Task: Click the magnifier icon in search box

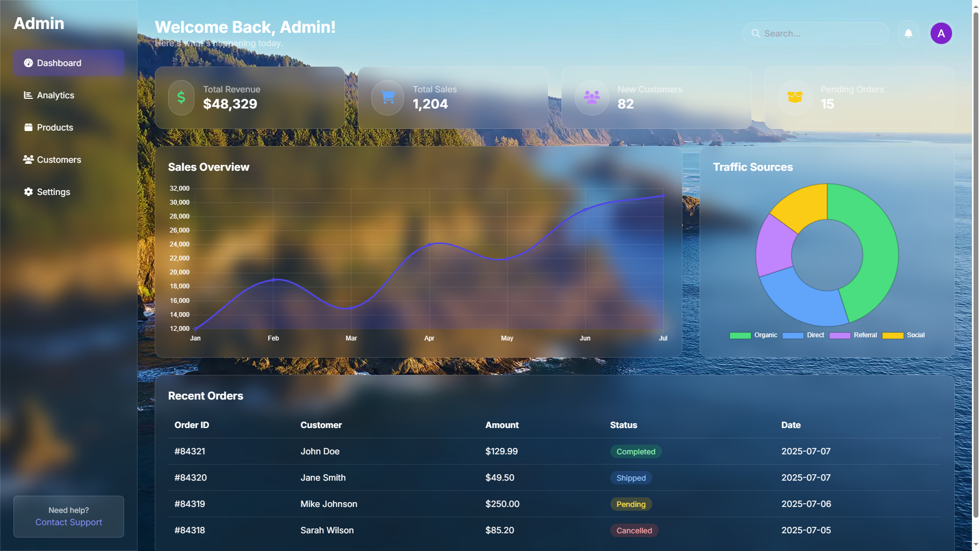Action: pyautogui.click(x=755, y=33)
